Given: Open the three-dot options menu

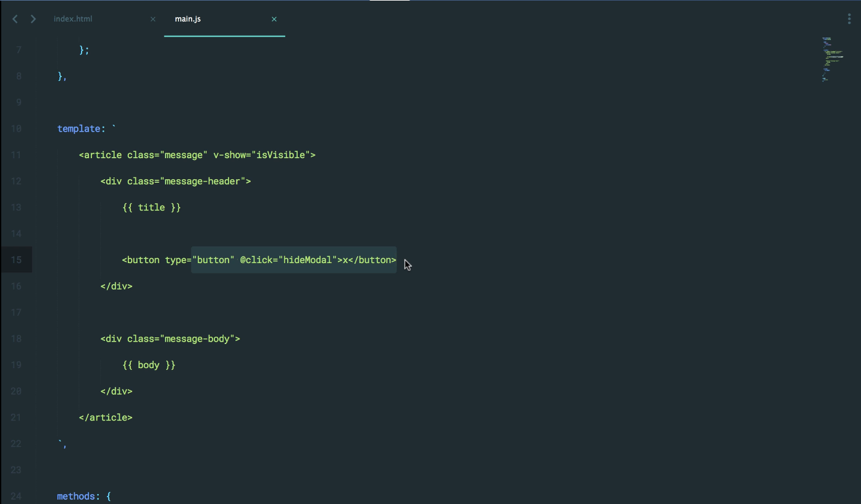Looking at the screenshot, I should pos(849,19).
